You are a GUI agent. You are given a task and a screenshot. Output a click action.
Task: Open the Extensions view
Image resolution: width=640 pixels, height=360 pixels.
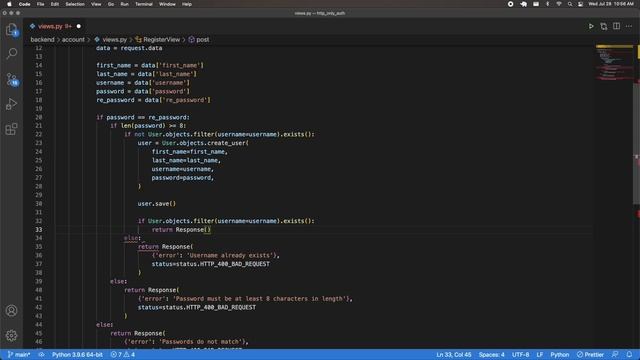tap(11, 129)
